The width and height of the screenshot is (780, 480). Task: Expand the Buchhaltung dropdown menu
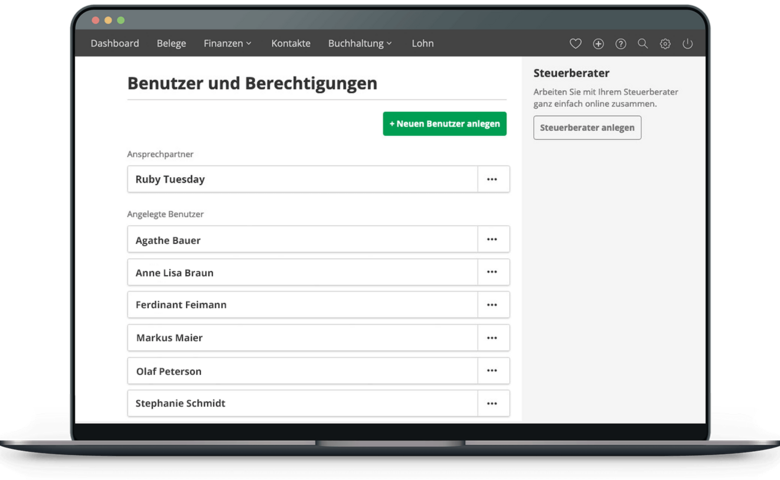click(359, 44)
